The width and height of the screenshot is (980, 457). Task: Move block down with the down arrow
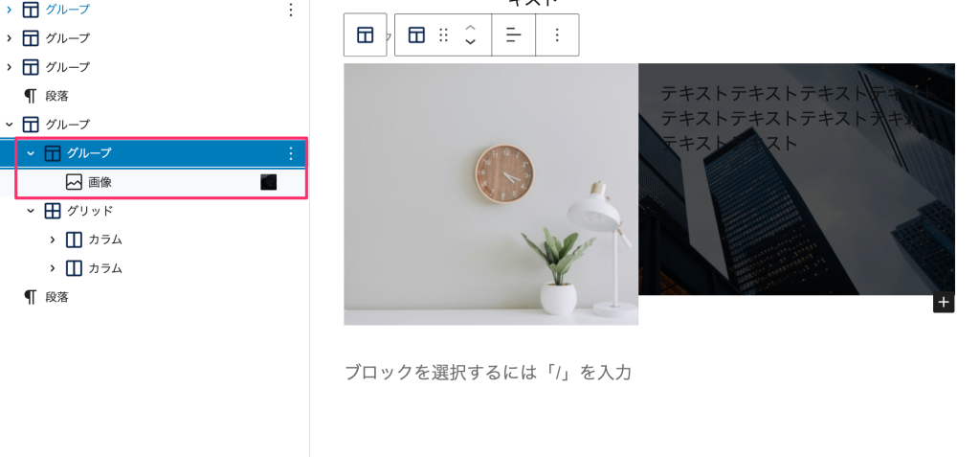click(x=471, y=42)
